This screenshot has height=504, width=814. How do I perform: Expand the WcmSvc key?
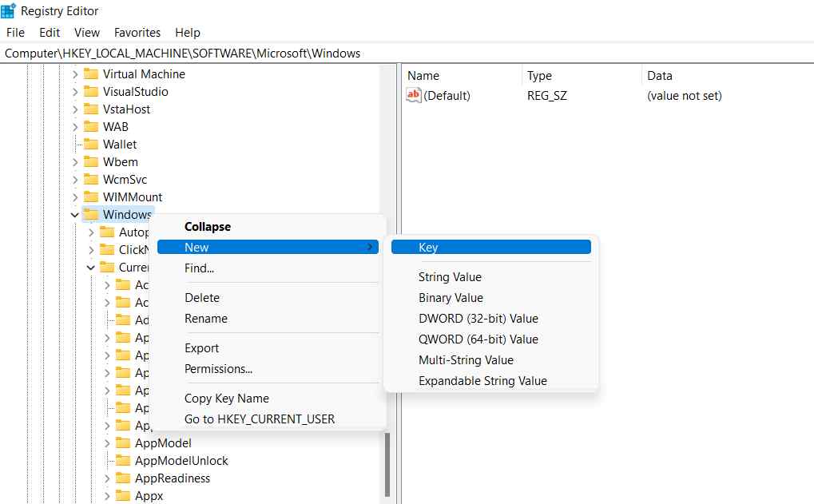75,180
